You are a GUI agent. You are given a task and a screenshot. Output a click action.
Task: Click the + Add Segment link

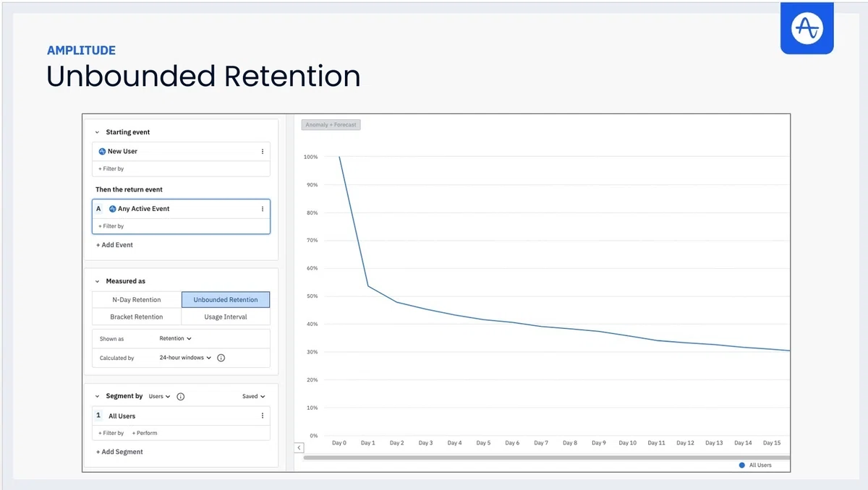[119, 452]
